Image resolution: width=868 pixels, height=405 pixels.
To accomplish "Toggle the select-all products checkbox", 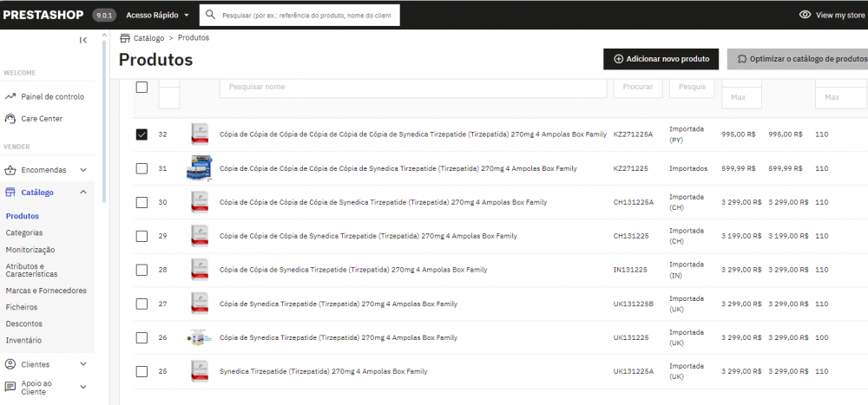I will pos(141,87).
